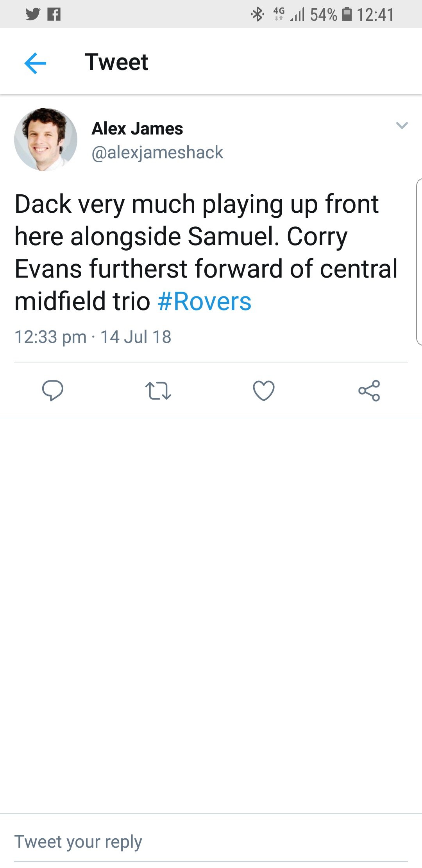Open tweet options chevron menu
The height and width of the screenshot is (868, 422).
tap(402, 126)
